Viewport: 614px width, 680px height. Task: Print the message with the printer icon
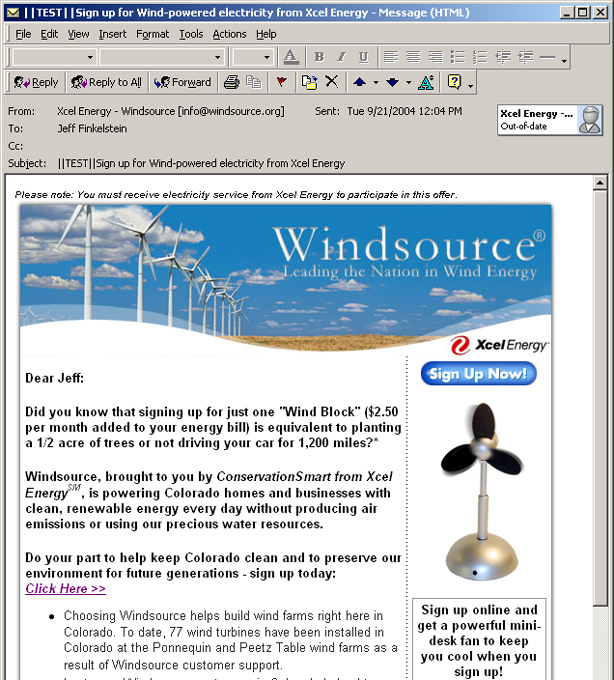pyautogui.click(x=232, y=82)
